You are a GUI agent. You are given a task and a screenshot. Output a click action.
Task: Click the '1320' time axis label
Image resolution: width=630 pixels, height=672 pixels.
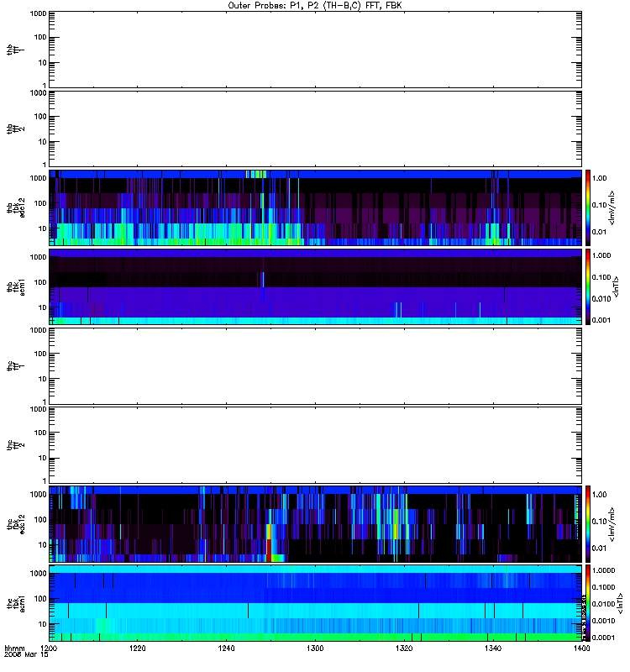404,648
